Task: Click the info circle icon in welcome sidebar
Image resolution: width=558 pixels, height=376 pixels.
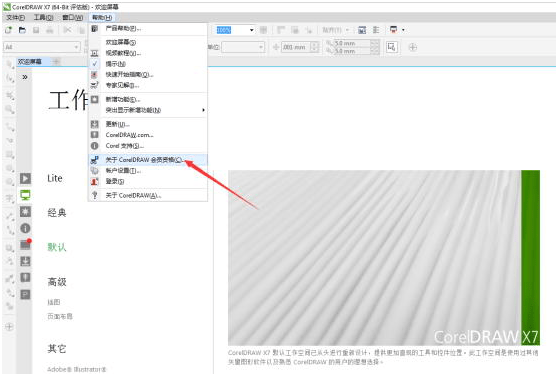Action: (25, 228)
